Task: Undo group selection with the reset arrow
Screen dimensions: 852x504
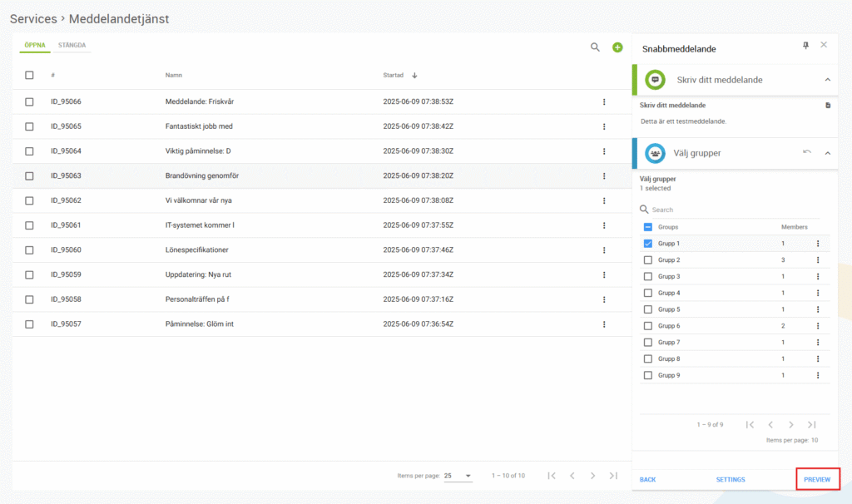Action: 807,152
